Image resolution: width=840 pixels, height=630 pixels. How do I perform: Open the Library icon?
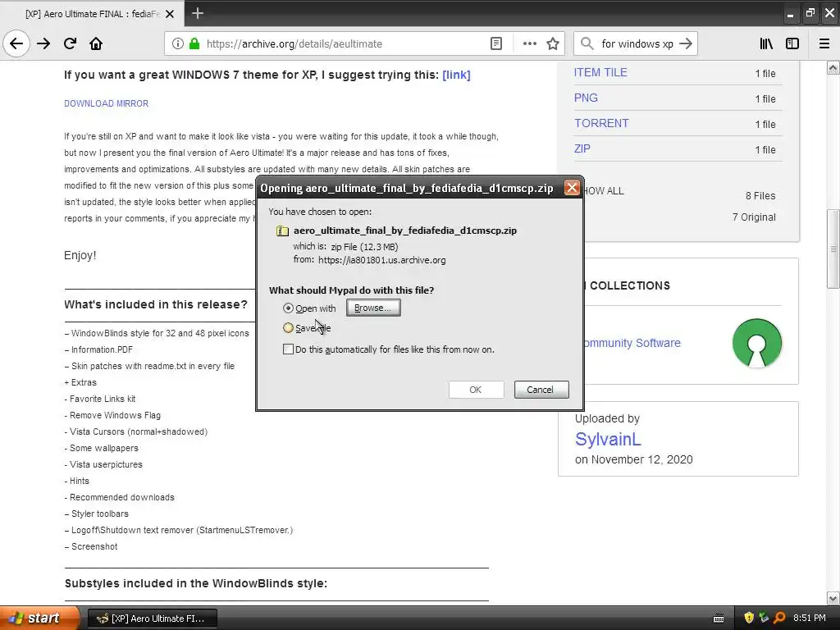coord(766,44)
